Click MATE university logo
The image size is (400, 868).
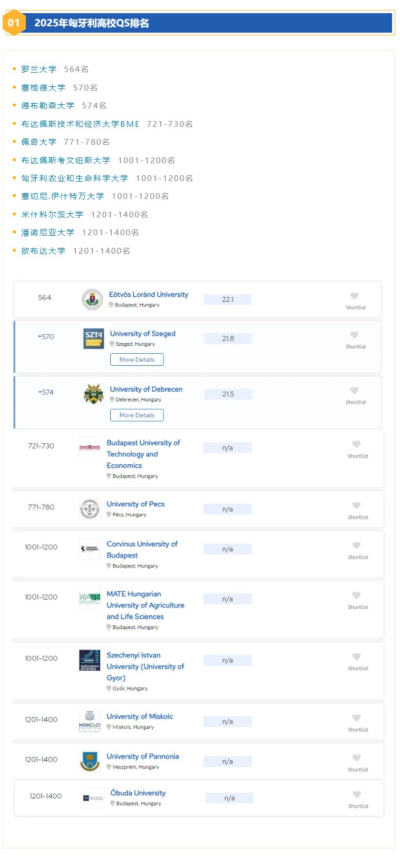[90, 599]
